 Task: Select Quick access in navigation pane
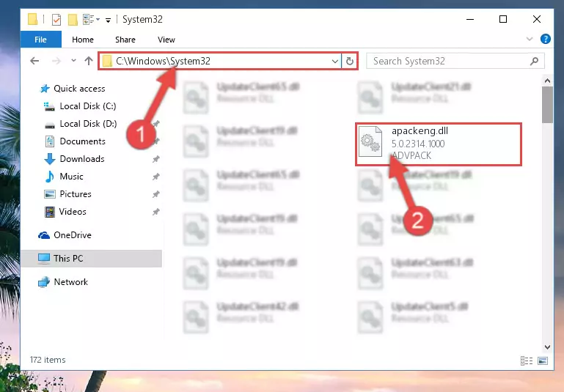(73, 89)
